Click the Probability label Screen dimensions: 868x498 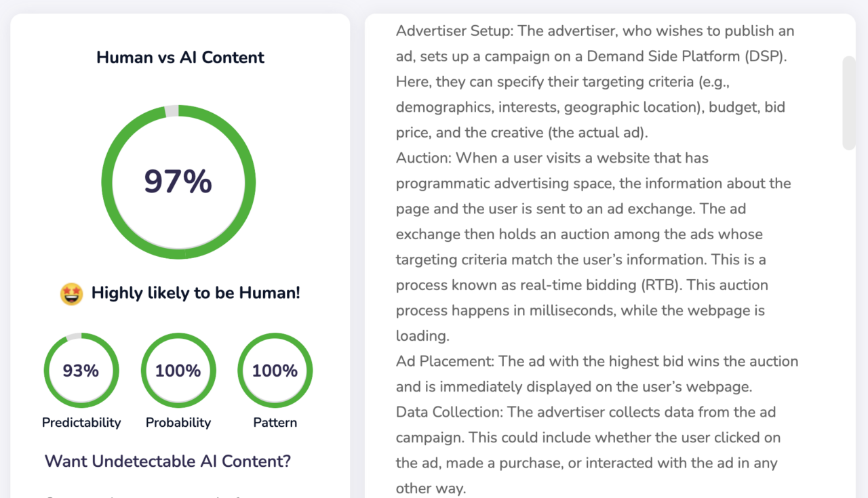178,423
